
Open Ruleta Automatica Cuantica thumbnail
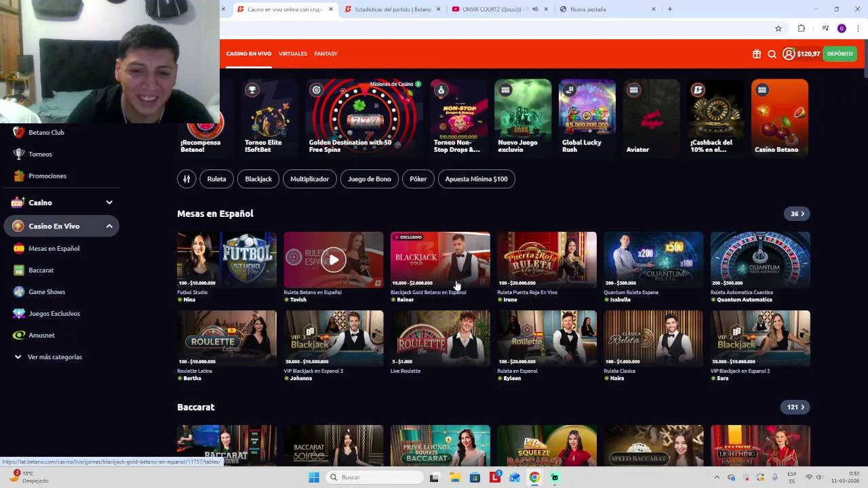coord(760,260)
